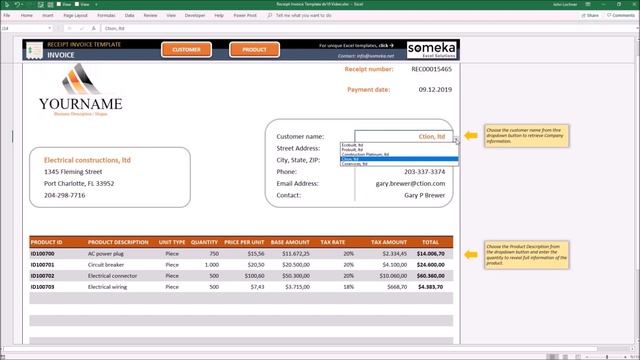Click tax rate 18% cell
This screenshot has width=640, height=360.
(x=349, y=287)
